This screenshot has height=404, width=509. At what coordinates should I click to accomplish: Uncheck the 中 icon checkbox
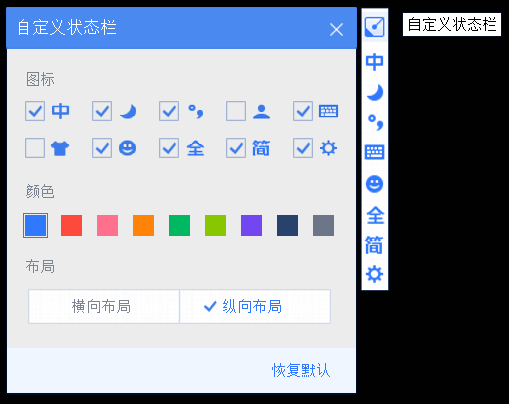pos(35,111)
